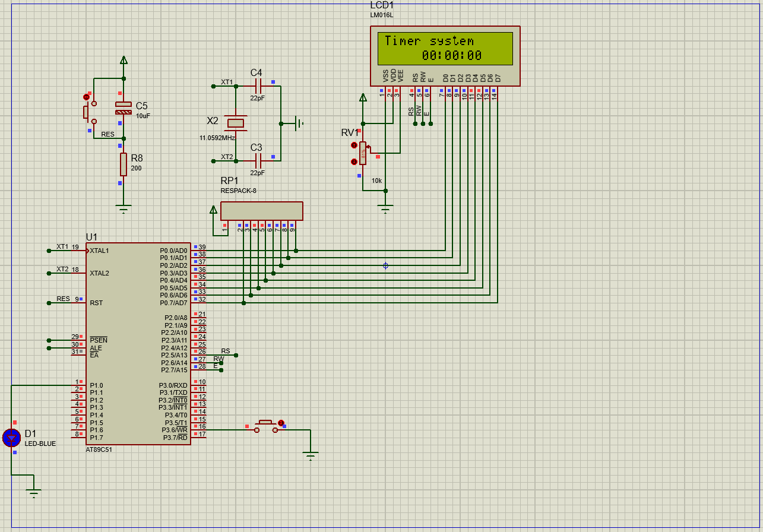This screenshot has height=532, width=763.
Task: Click the RES terminal dot at U1 pin 9
Action: pos(49,303)
